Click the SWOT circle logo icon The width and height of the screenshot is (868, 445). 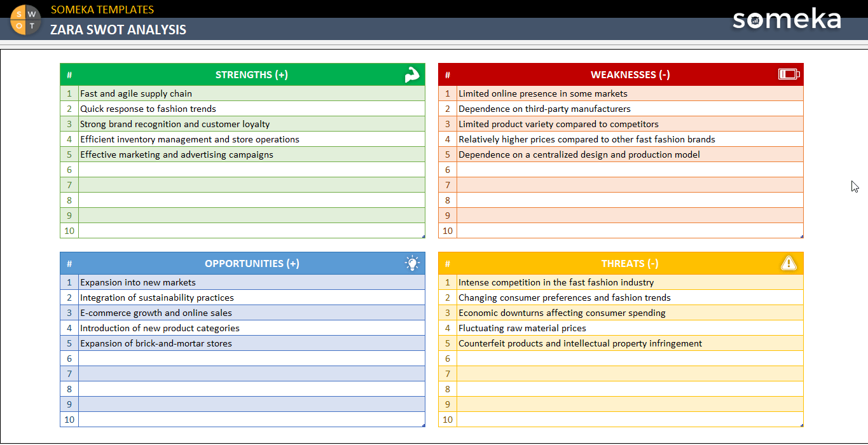click(x=25, y=20)
